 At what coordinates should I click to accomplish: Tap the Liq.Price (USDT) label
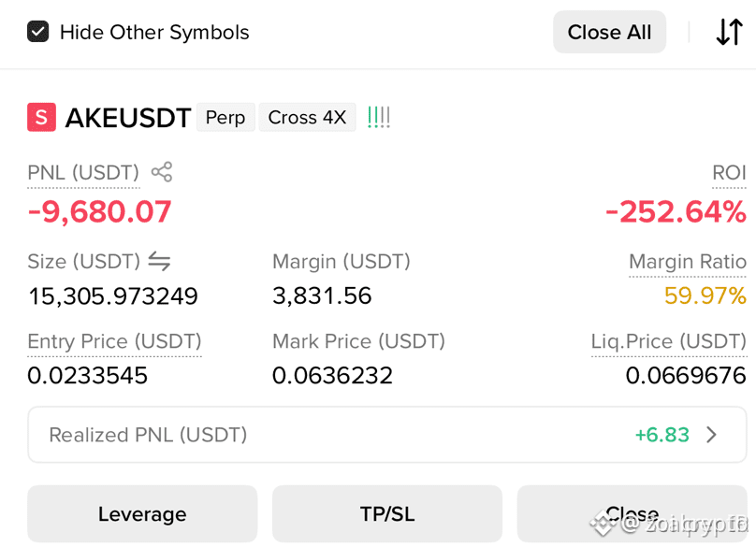(x=669, y=341)
